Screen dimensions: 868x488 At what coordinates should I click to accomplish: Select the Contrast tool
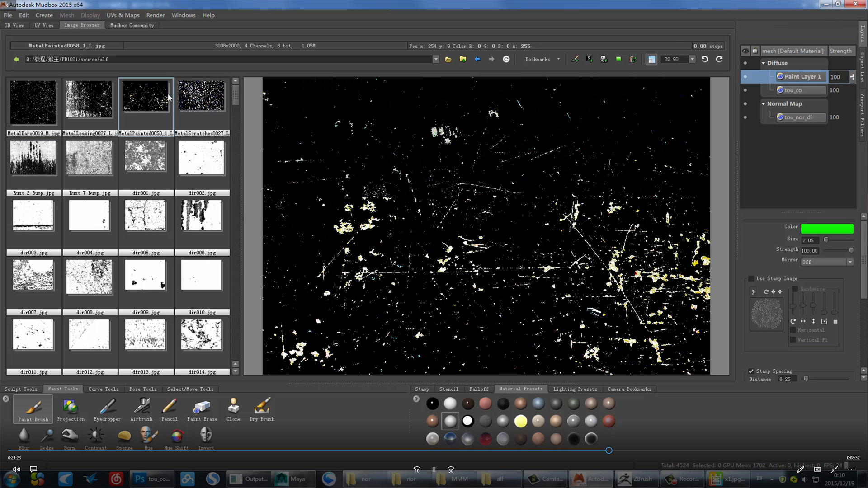[96, 438]
